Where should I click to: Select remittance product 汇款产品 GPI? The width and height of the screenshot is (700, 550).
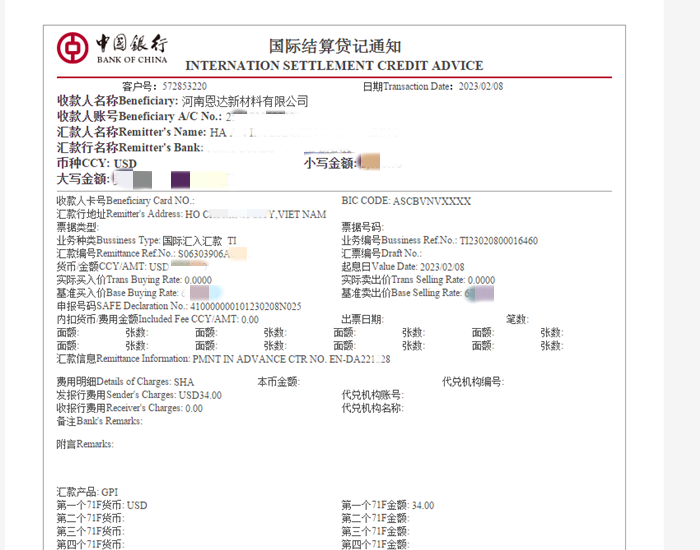click(88, 492)
